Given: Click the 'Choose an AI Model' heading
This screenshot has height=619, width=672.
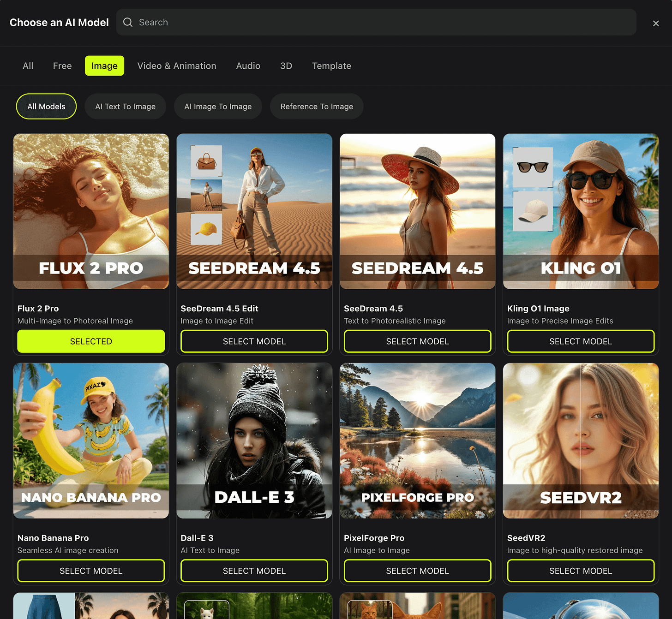Looking at the screenshot, I should pyautogui.click(x=59, y=22).
